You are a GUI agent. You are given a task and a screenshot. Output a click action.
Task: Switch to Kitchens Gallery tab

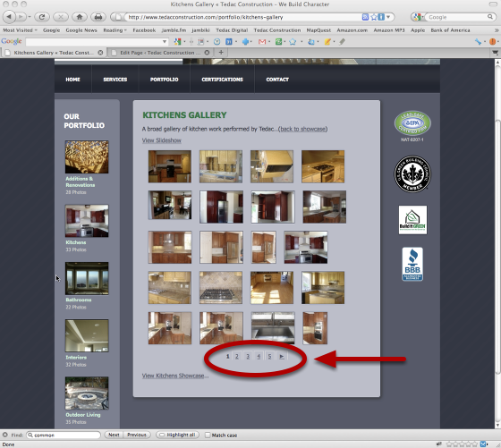pyautogui.click(x=53, y=53)
